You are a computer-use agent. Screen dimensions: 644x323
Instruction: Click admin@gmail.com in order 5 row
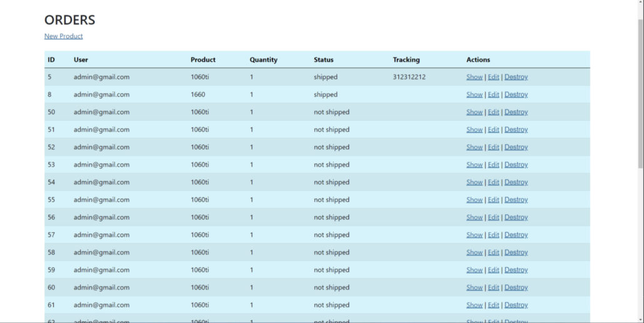[101, 77]
